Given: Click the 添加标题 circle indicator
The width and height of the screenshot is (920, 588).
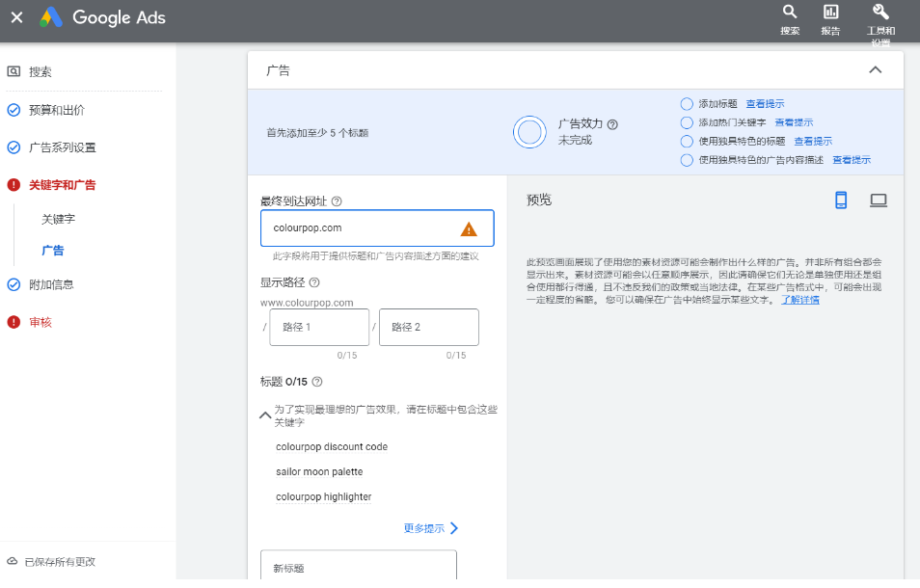Looking at the screenshot, I should click(687, 104).
